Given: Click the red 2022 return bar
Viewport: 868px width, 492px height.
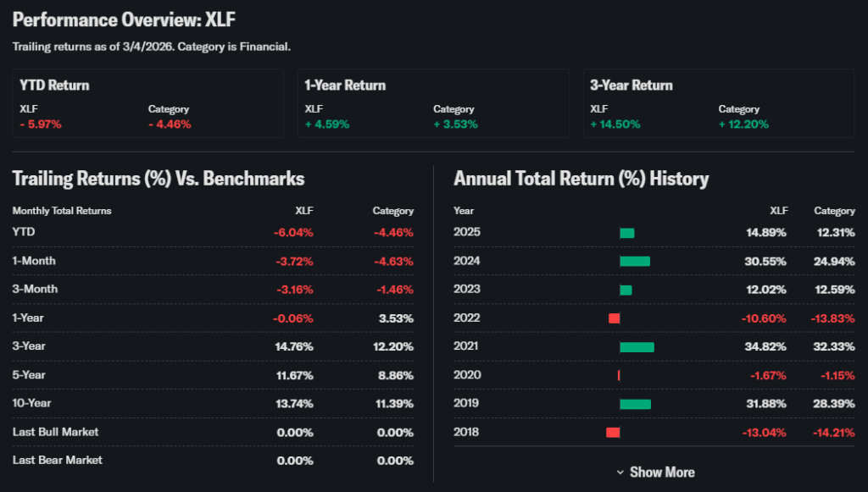Looking at the screenshot, I should click(615, 318).
